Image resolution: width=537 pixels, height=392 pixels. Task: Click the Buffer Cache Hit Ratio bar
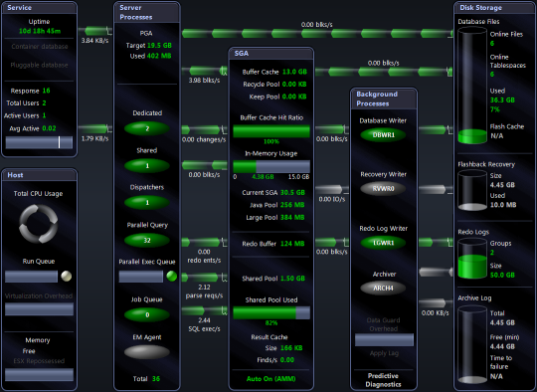pyautogui.click(x=271, y=131)
